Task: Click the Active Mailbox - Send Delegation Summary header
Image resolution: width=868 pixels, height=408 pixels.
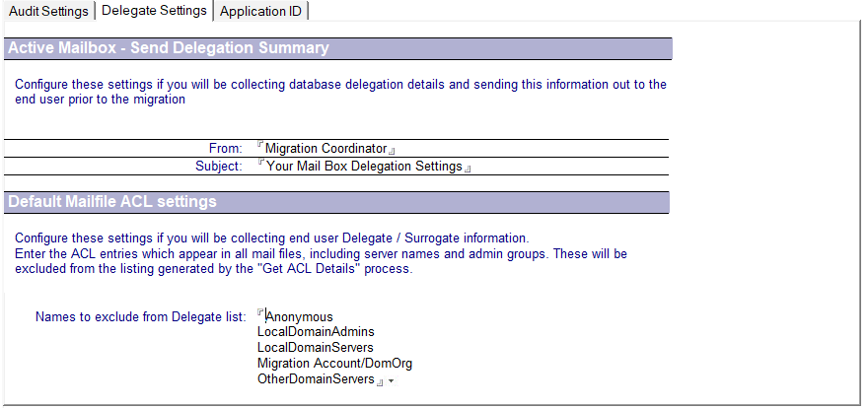Action: pos(169,48)
